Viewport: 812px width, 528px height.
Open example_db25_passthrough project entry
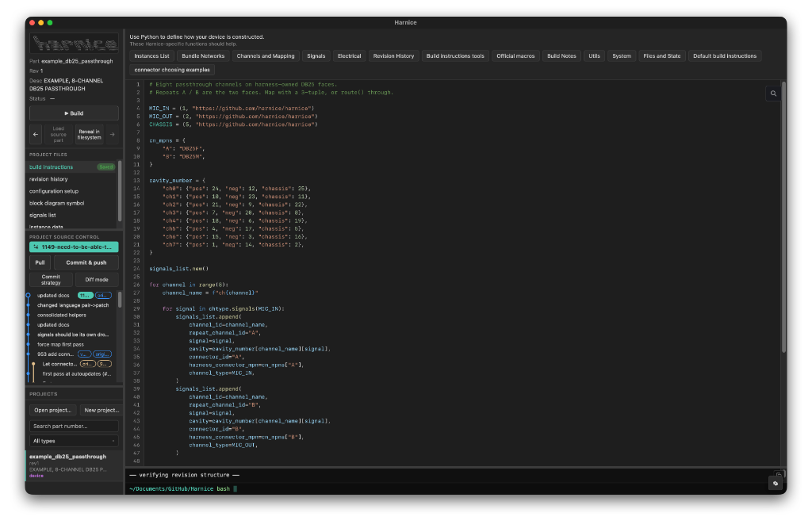coord(74,466)
